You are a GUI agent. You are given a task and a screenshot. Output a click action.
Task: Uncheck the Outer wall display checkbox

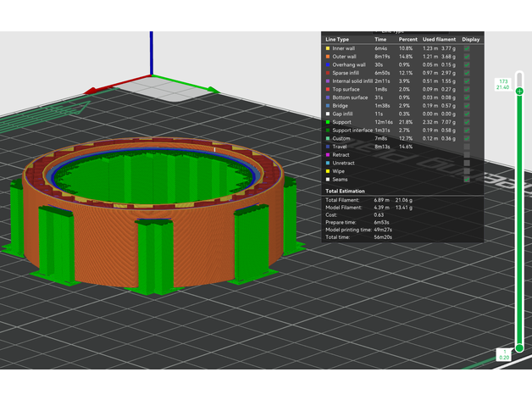point(468,58)
